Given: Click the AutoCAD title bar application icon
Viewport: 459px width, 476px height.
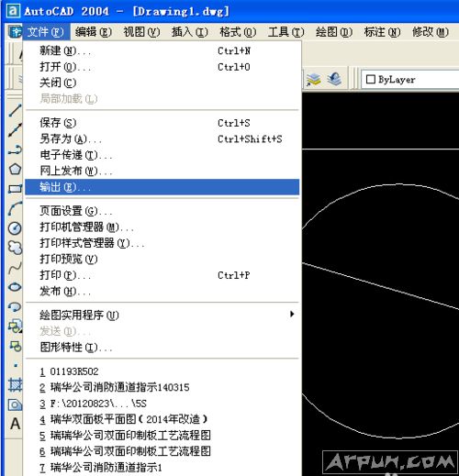Looking at the screenshot, I should point(14,11).
